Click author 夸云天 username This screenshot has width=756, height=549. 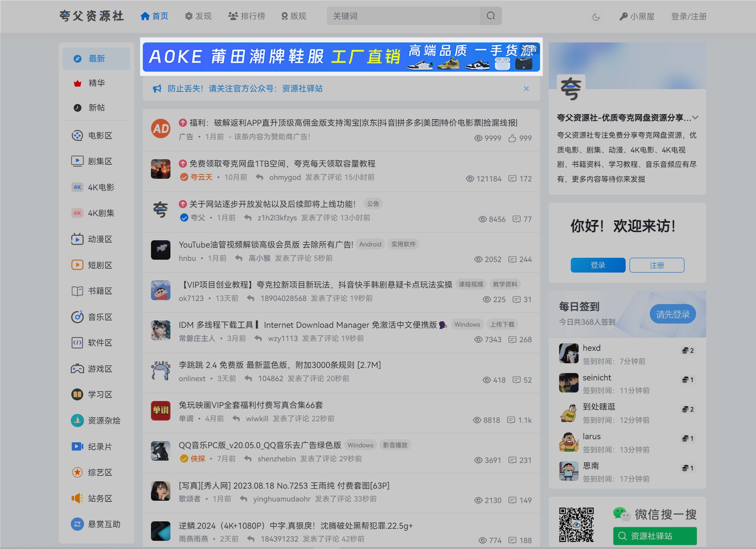pyautogui.click(x=201, y=177)
